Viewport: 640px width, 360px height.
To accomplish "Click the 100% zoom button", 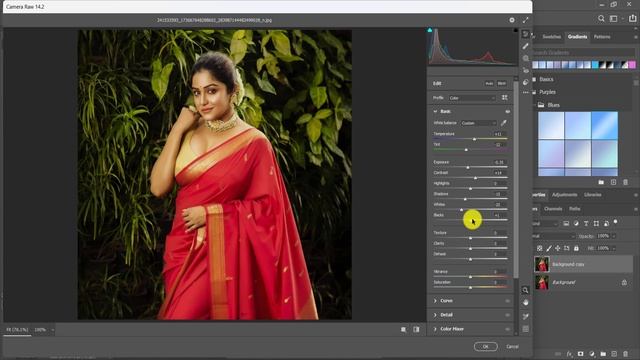I will pyautogui.click(x=40, y=330).
